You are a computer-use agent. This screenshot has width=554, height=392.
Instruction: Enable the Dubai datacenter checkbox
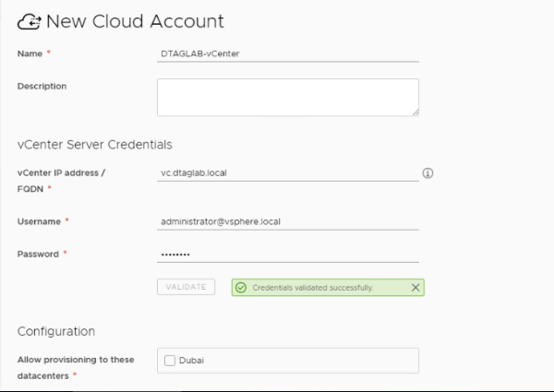point(168,360)
